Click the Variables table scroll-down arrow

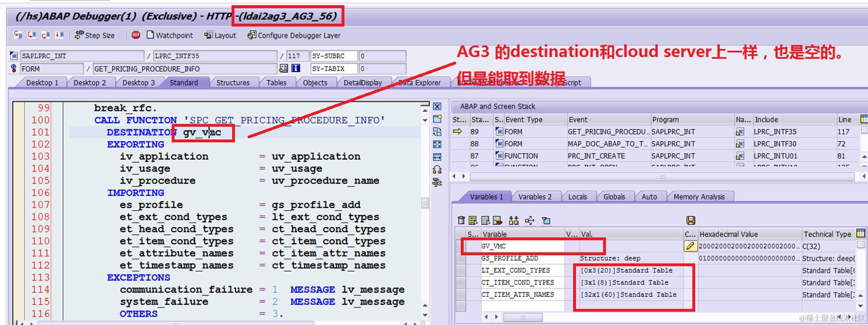[x=861, y=306]
